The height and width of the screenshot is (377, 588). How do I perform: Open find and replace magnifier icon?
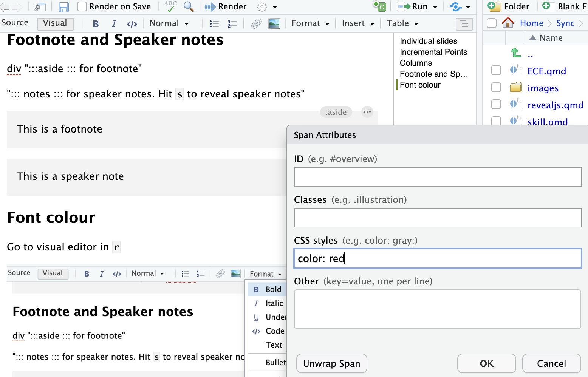click(189, 6)
